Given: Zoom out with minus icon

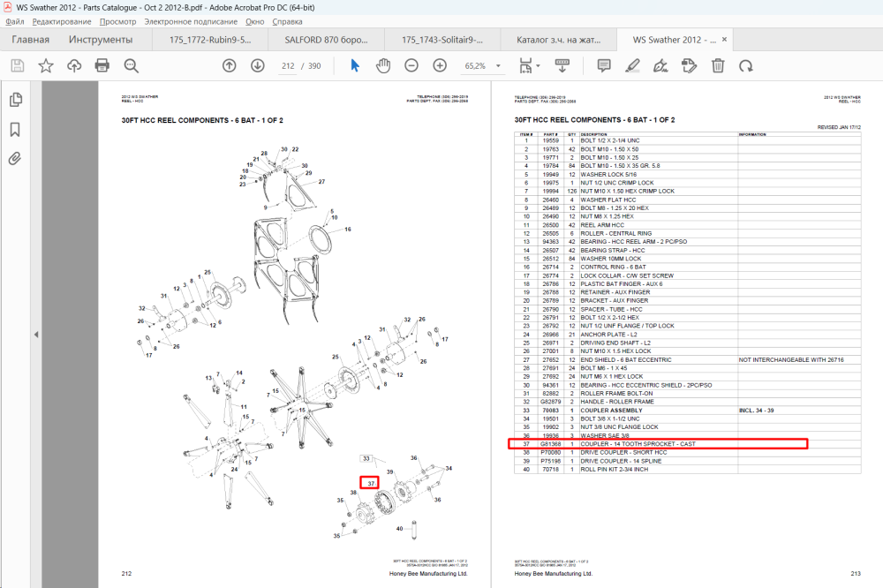Looking at the screenshot, I should tap(411, 66).
